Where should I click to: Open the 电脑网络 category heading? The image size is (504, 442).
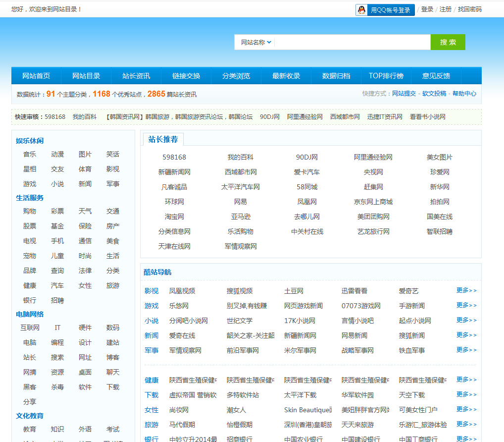pyautogui.click(x=30, y=314)
